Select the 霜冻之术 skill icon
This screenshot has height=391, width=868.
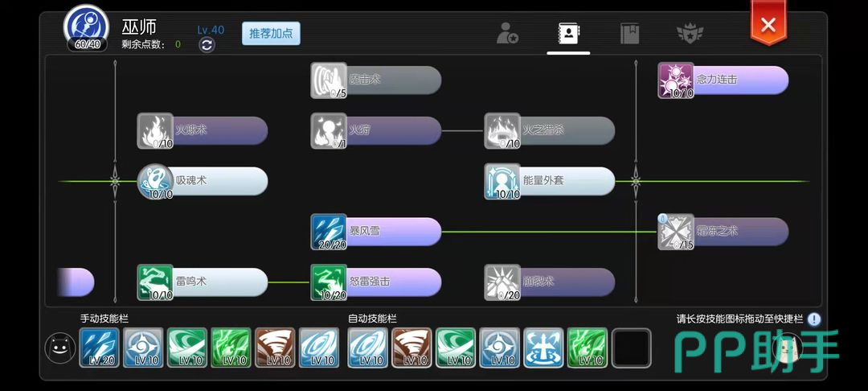pos(676,232)
